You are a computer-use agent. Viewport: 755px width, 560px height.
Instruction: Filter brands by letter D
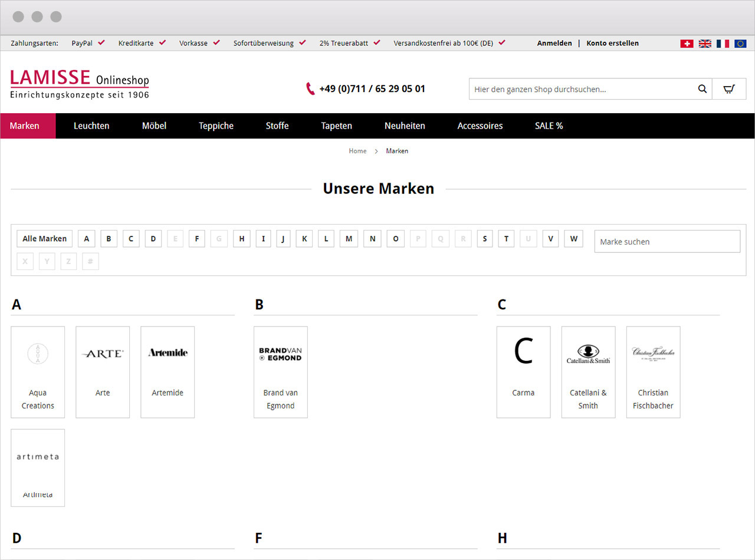point(153,239)
